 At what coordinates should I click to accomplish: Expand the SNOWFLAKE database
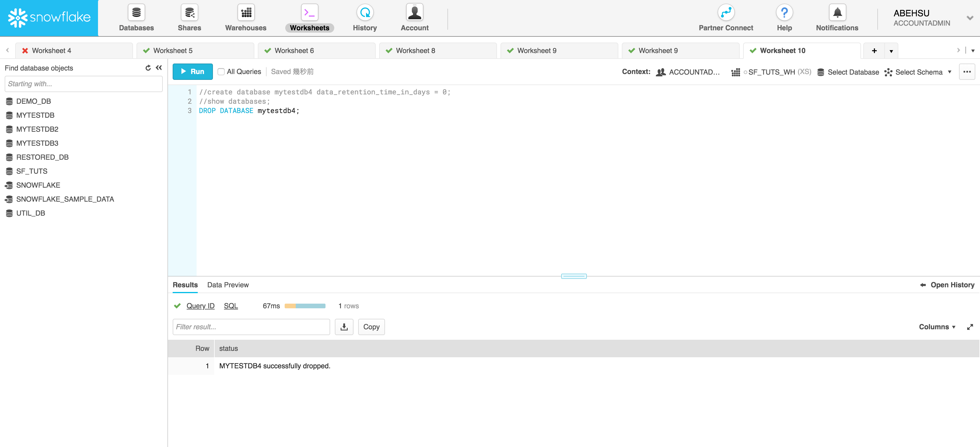38,185
